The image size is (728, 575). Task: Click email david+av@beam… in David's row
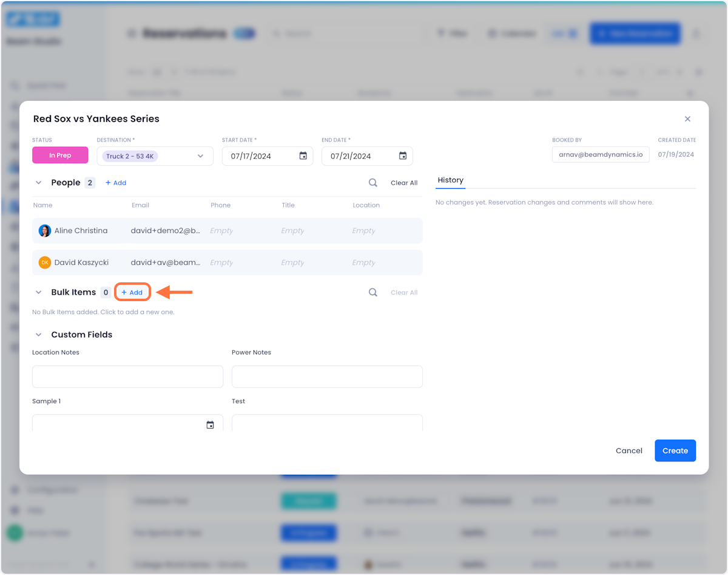pyautogui.click(x=166, y=262)
